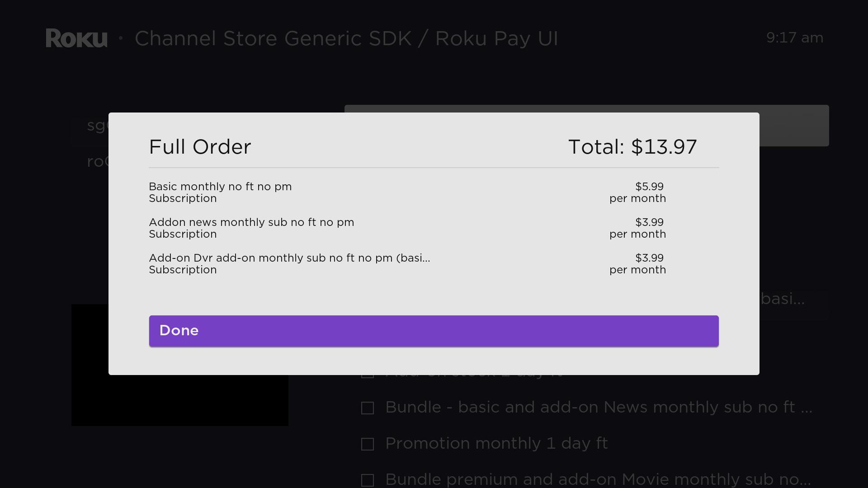The height and width of the screenshot is (488, 868).
Task: Select the Addon news monthly sub line item
Action: coord(251,228)
